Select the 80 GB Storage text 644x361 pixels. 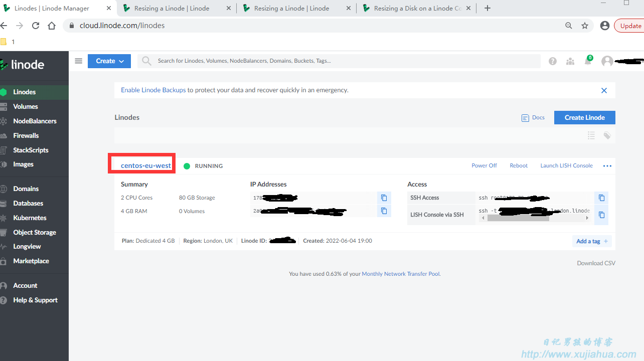[197, 198]
